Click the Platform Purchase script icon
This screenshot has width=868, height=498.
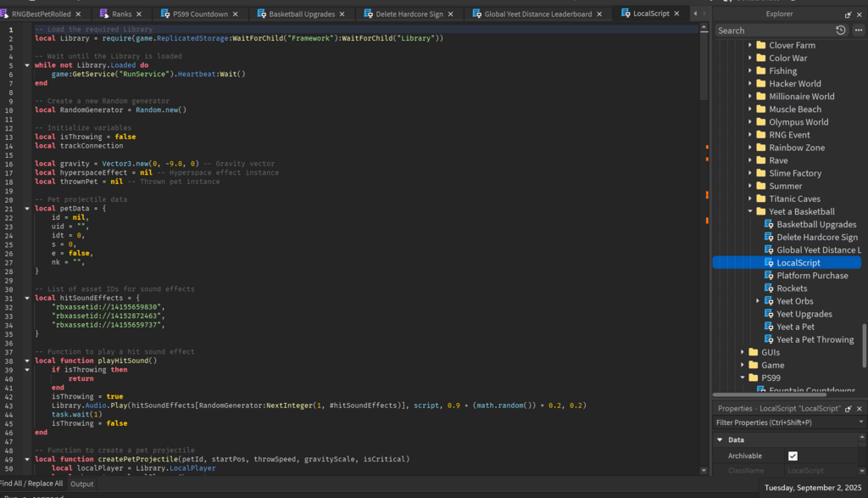pyautogui.click(x=769, y=276)
